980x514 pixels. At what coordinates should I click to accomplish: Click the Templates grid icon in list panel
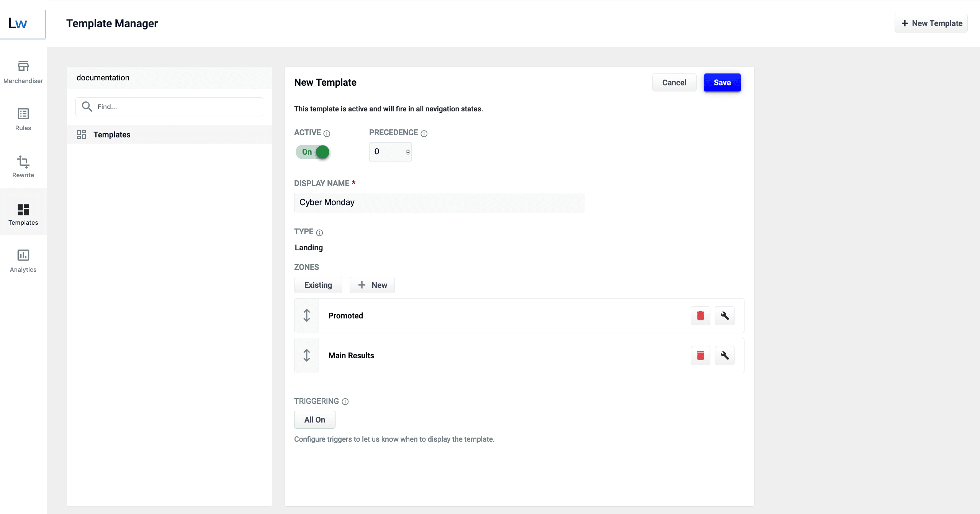[81, 134]
